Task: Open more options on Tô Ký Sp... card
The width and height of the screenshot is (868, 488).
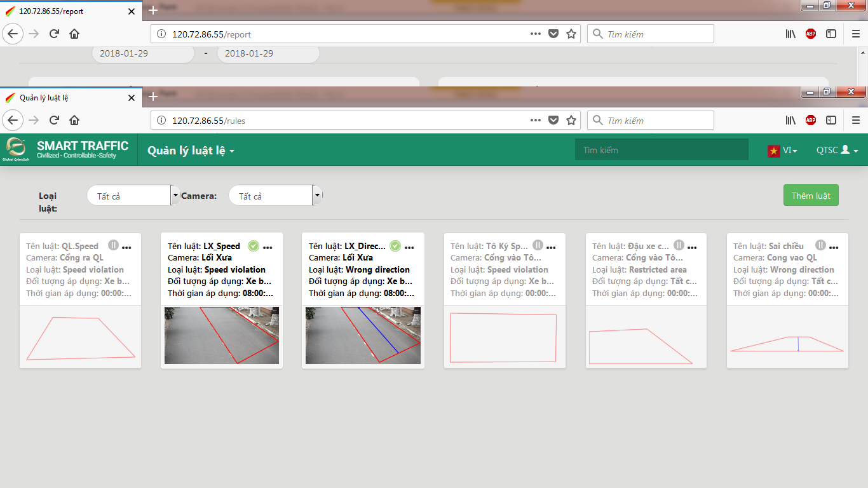Action: tap(551, 247)
